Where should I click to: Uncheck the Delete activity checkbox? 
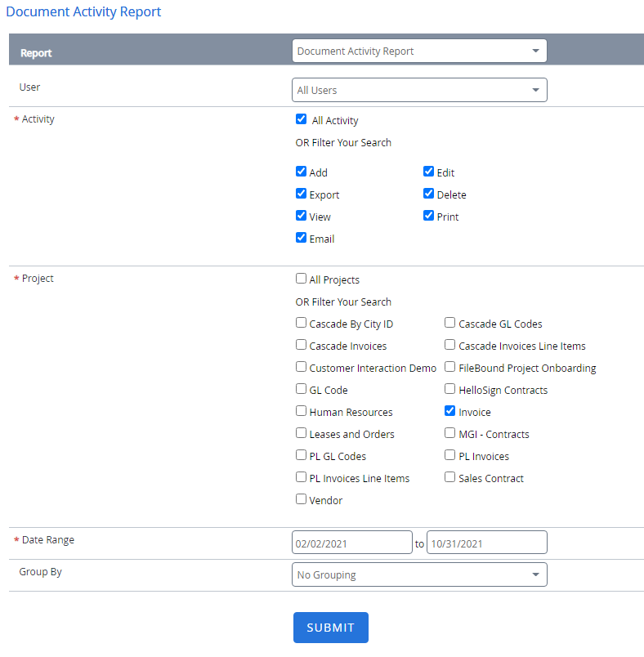(428, 194)
